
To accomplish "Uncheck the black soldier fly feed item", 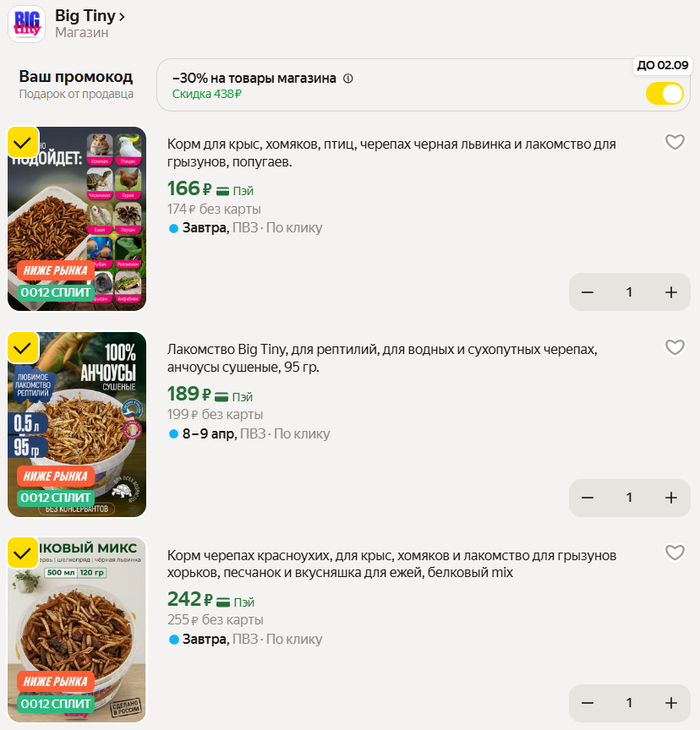I will 23,141.
